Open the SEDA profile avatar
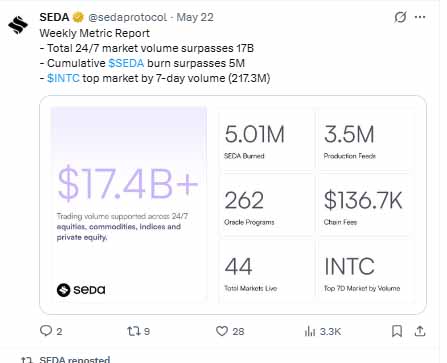 coord(18,25)
